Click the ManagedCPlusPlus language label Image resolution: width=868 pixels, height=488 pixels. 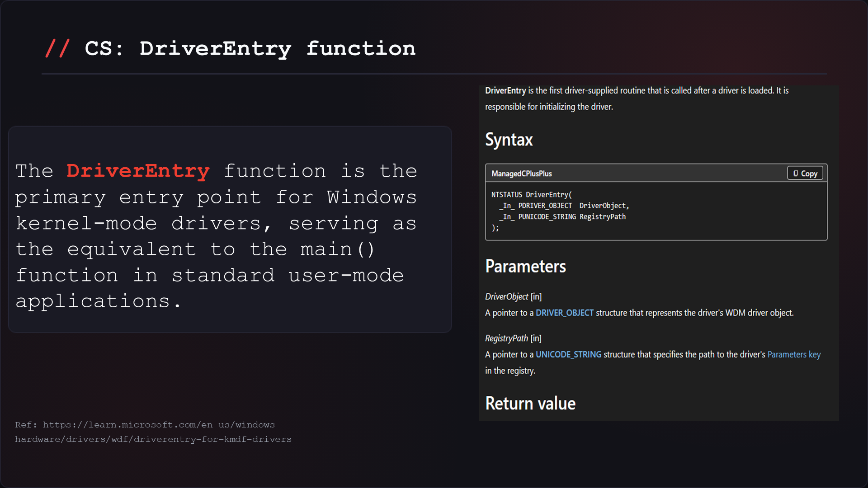(522, 174)
